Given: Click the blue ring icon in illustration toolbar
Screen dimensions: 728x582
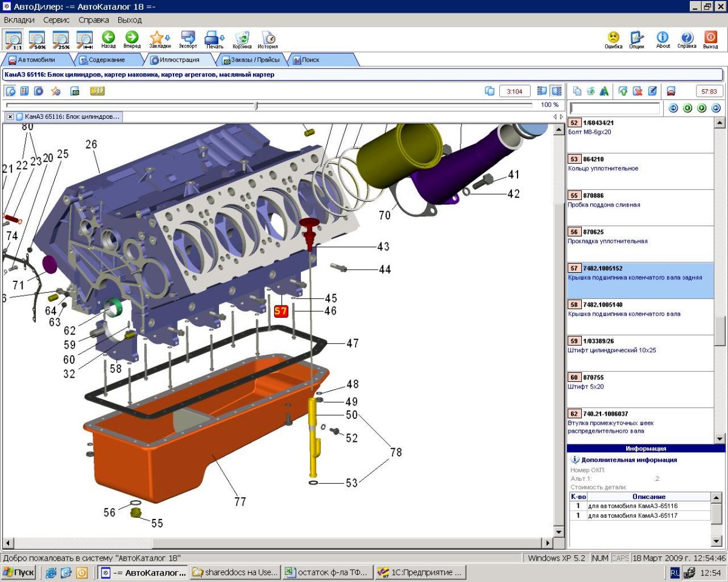Looking at the screenshot, I should click(39, 92).
